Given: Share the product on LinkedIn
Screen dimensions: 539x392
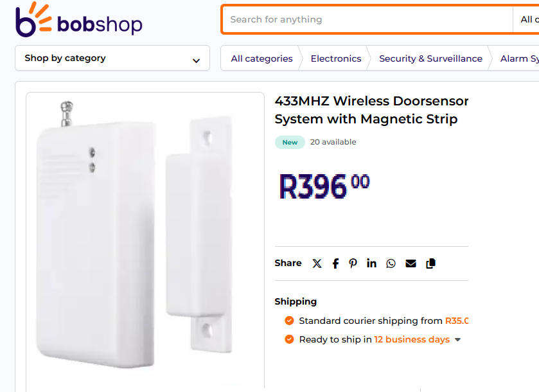Looking at the screenshot, I should coord(371,263).
